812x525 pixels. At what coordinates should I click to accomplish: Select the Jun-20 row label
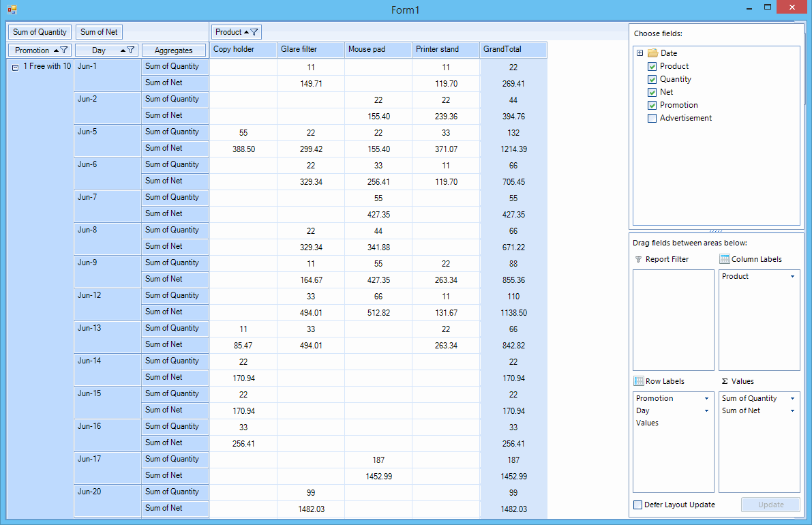107,500
